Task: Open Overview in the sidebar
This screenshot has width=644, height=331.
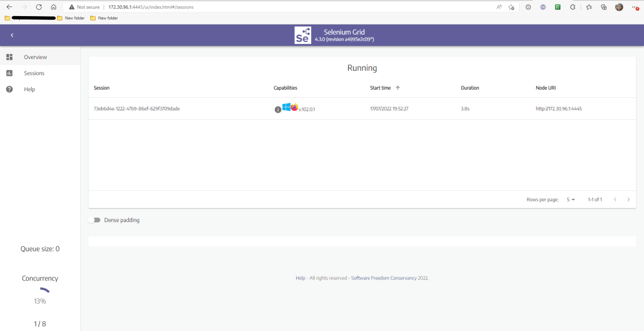Action: [x=35, y=57]
